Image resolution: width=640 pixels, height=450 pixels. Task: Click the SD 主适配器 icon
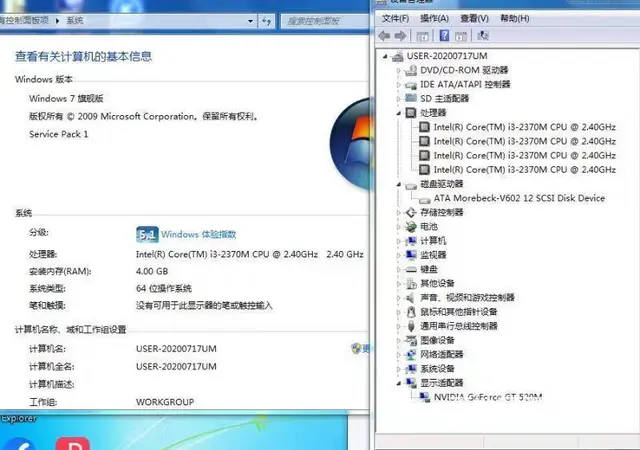411,98
